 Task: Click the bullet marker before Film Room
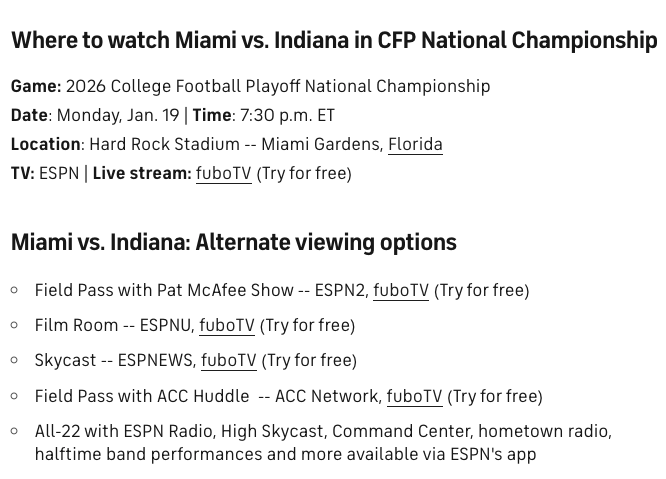[15, 325]
